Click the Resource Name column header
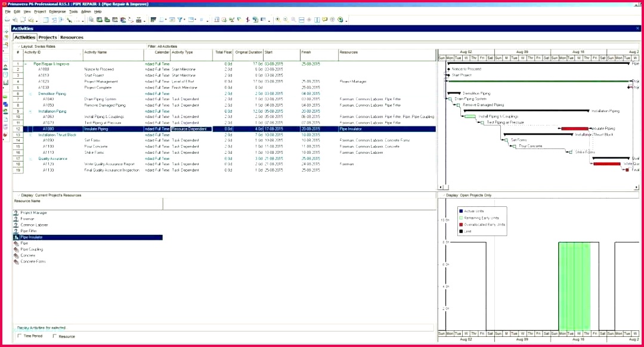 (88, 201)
